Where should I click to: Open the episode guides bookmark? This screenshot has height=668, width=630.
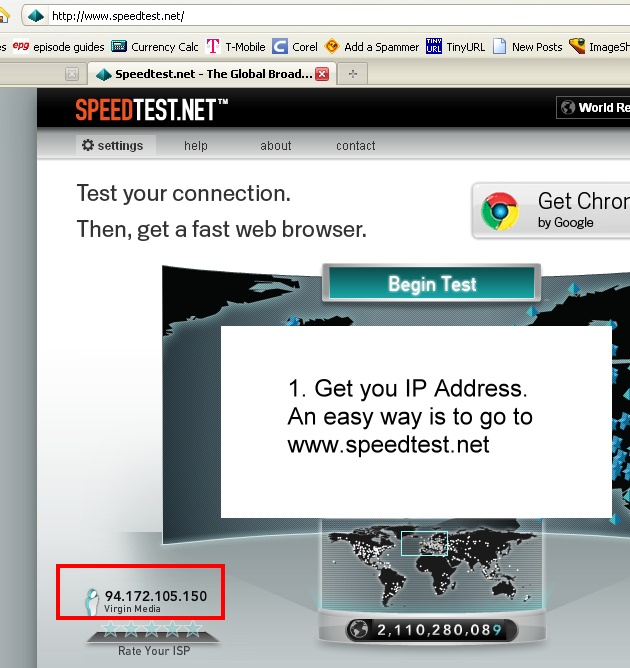click(x=58, y=47)
